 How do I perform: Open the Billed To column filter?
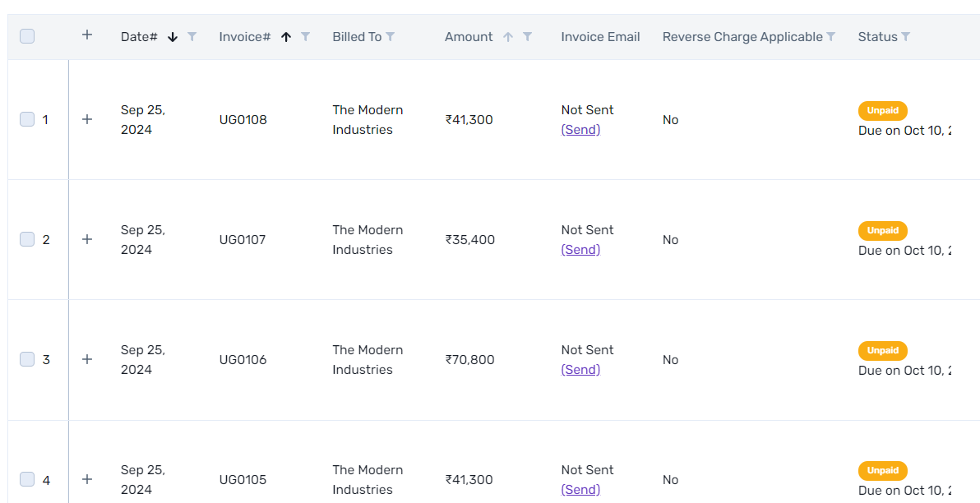tap(391, 37)
